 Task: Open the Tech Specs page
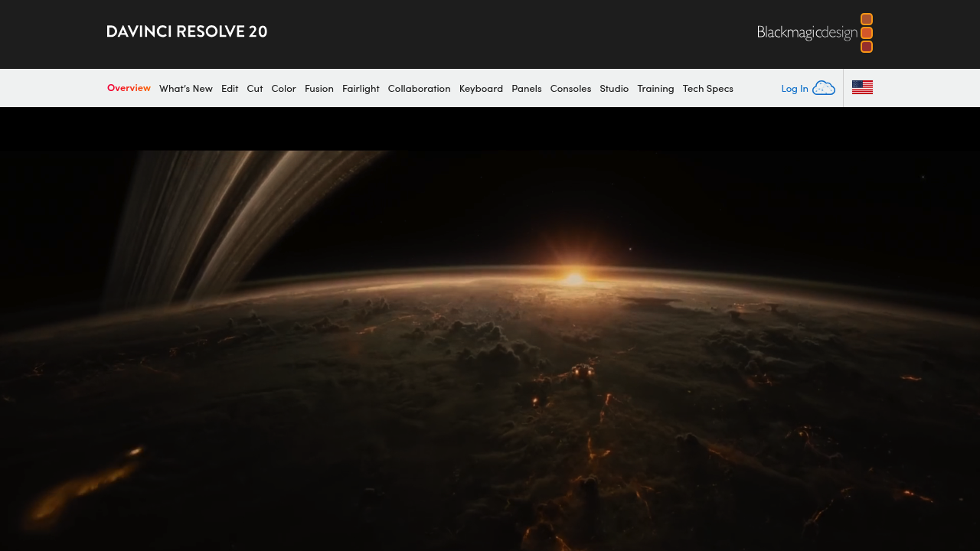[707, 88]
